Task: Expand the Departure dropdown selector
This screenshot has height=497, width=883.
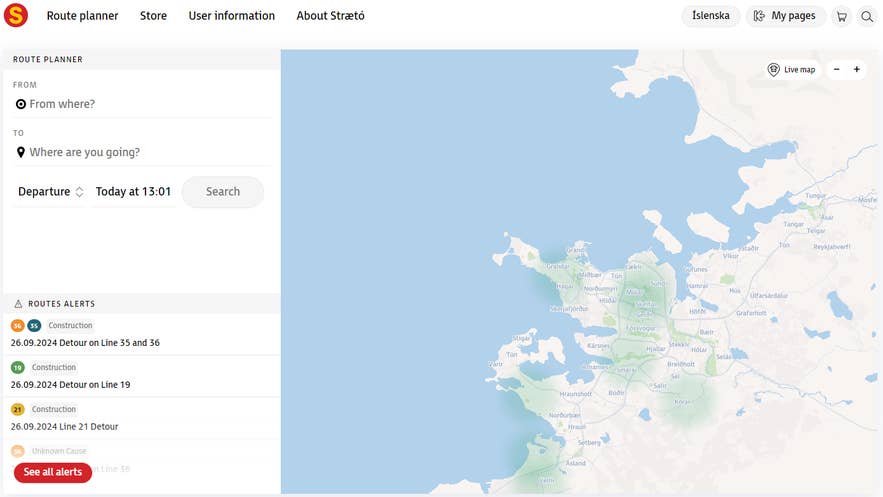Action: pos(51,192)
